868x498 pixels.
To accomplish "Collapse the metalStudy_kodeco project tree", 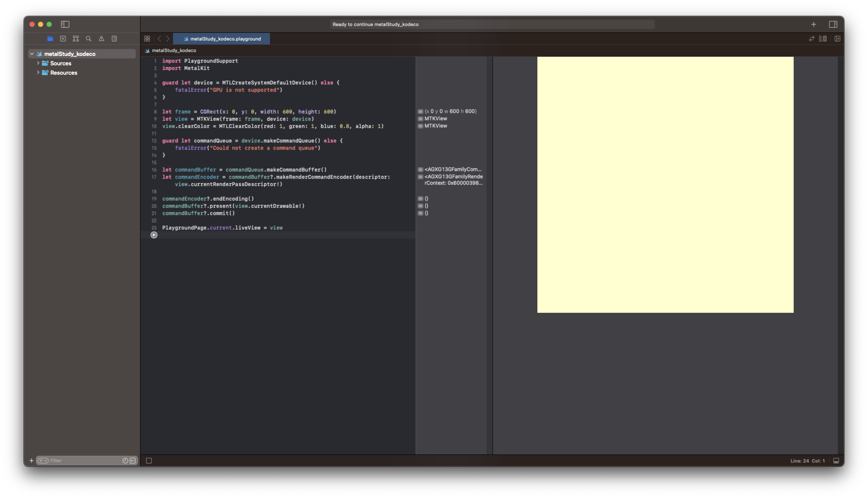I will pos(32,54).
